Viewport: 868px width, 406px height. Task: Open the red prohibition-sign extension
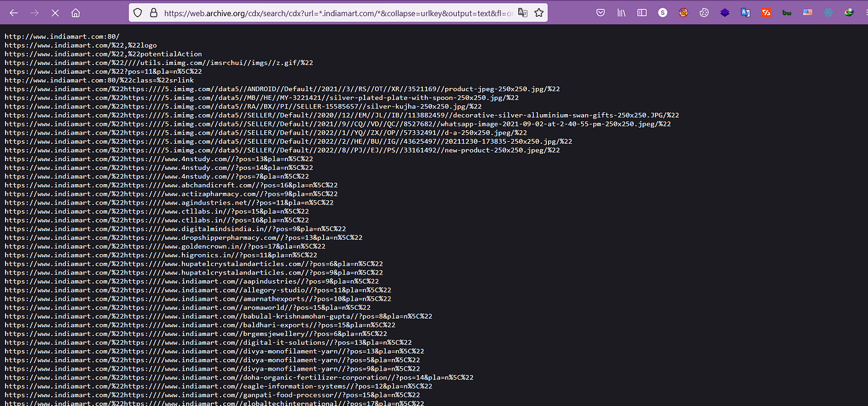[683, 12]
